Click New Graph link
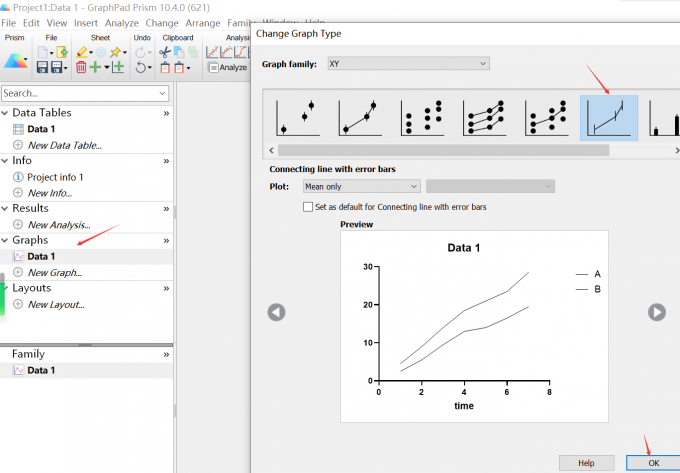680x473 pixels. 55,273
